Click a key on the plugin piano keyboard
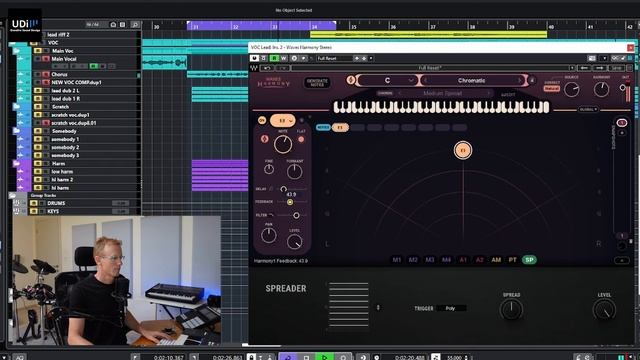This screenshot has height=360, width=640. click(441, 107)
